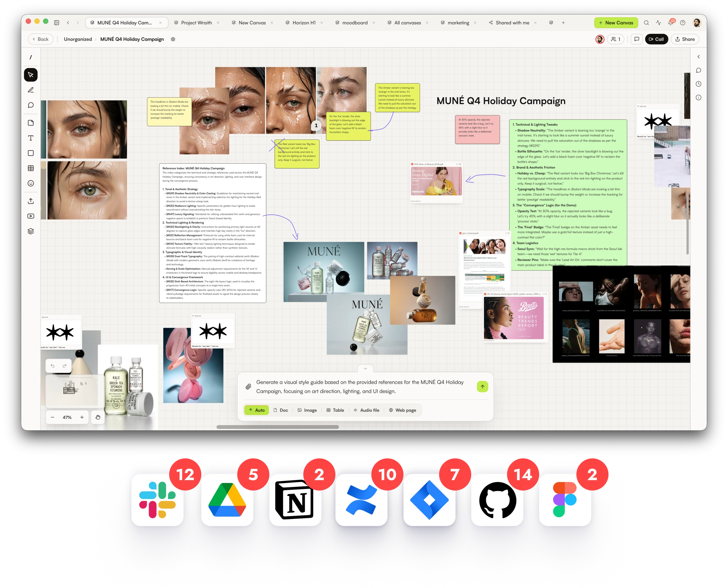The height and width of the screenshot is (588, 728).
Task: Switch to the Project Wraith tab
Action: click(x=196, y=23)
